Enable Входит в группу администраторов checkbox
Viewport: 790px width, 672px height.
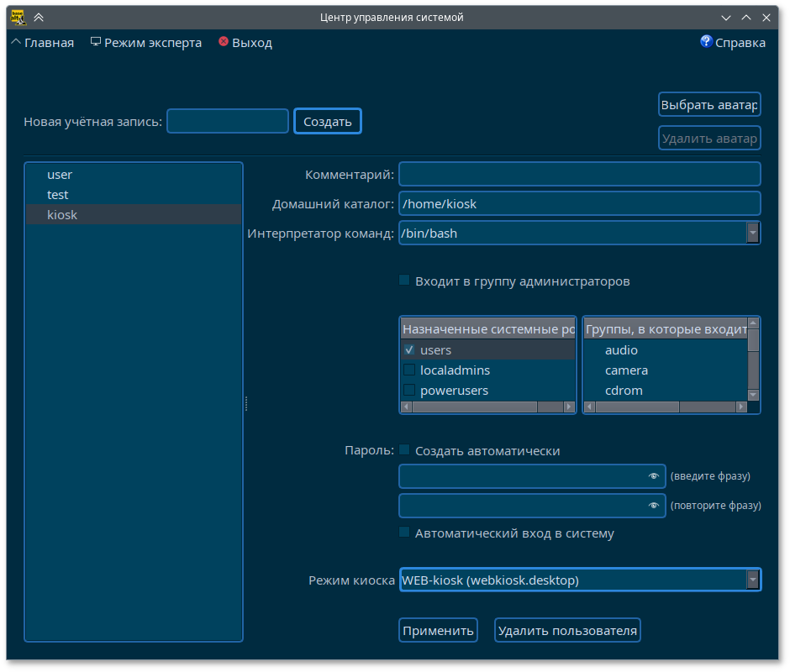pyautogui.click(x=405, y=281)
